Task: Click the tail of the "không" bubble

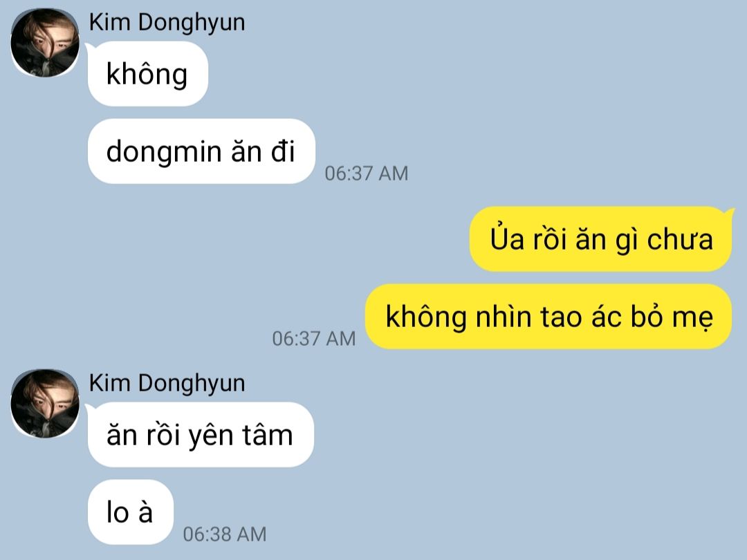Action: point(91,47)
